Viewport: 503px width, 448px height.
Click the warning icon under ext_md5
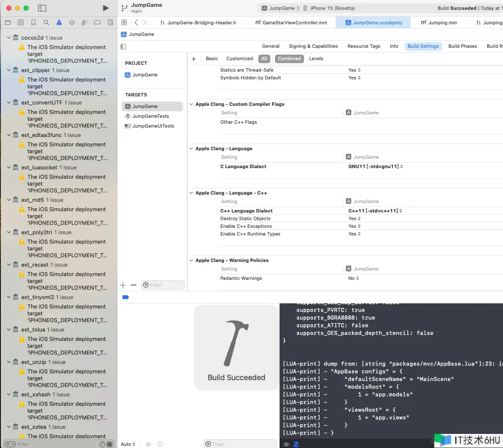[x=21, y=209]
